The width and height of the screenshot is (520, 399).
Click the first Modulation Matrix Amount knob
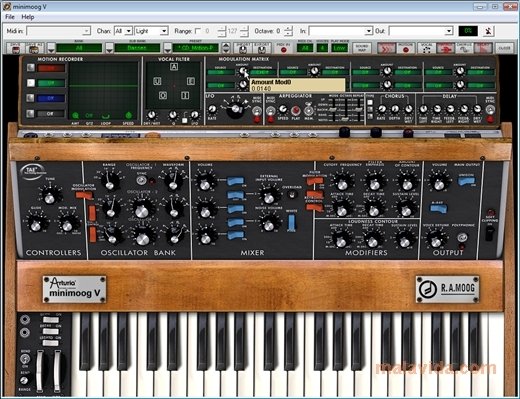point(243,71)
